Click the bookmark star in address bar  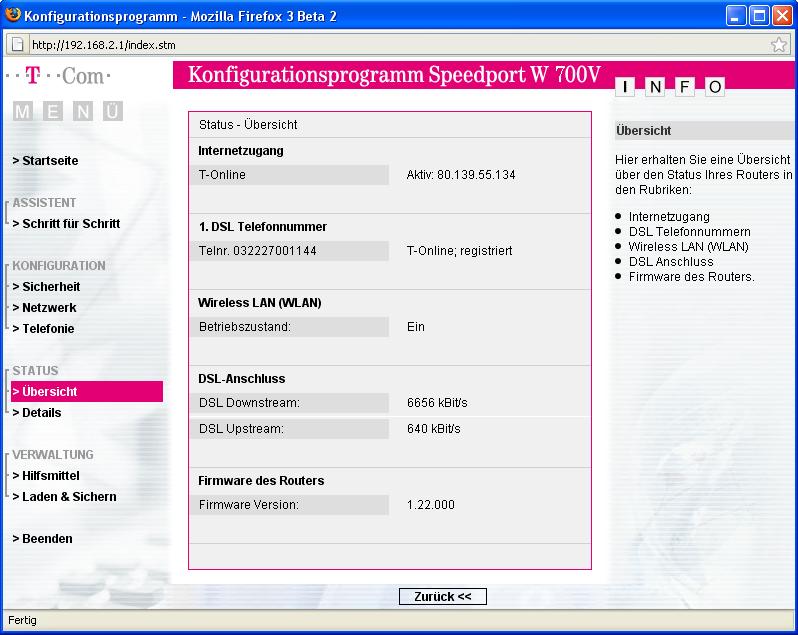click(x=779, y=45)
